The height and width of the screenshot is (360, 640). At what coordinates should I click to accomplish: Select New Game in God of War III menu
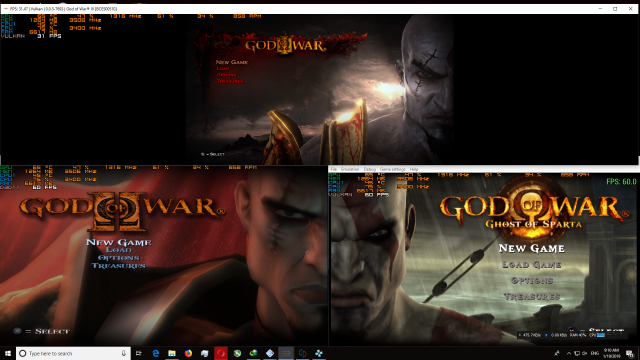click(231, 62)
